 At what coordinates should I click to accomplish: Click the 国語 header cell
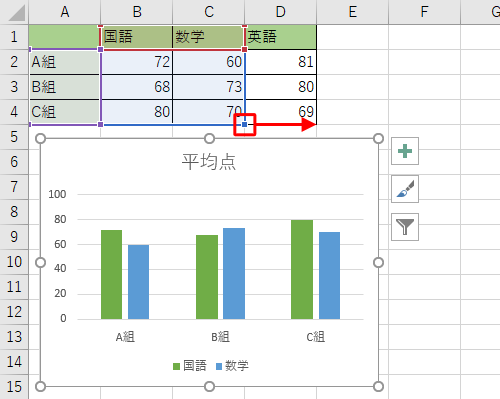point(137,37)
